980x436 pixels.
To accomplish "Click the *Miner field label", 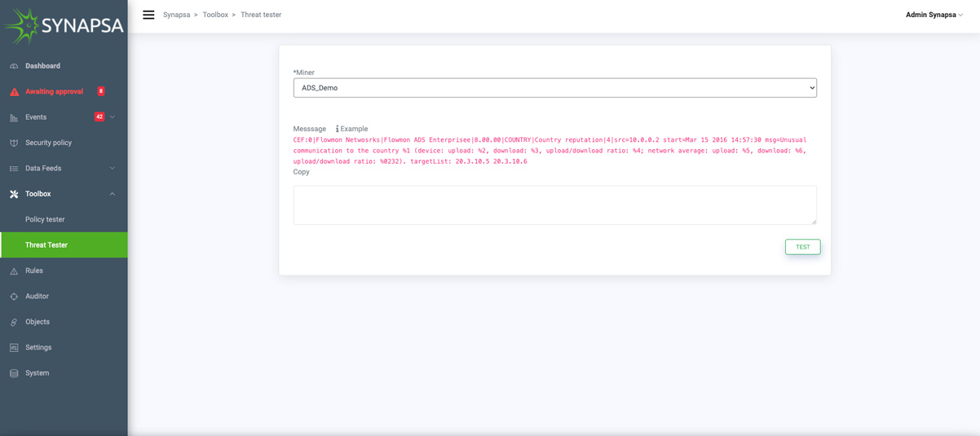I will coord(304,73).
